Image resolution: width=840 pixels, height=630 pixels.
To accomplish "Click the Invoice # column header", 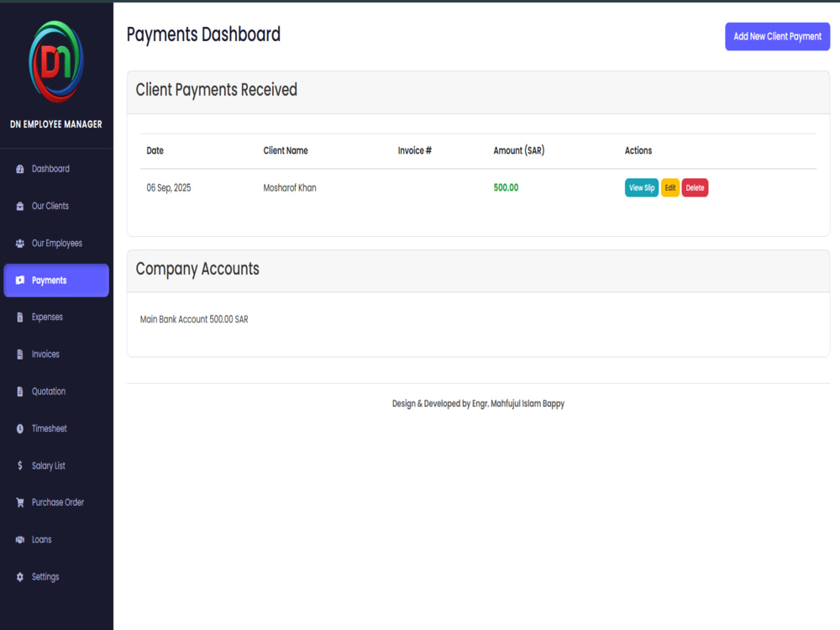I will [x=415, y=150].
